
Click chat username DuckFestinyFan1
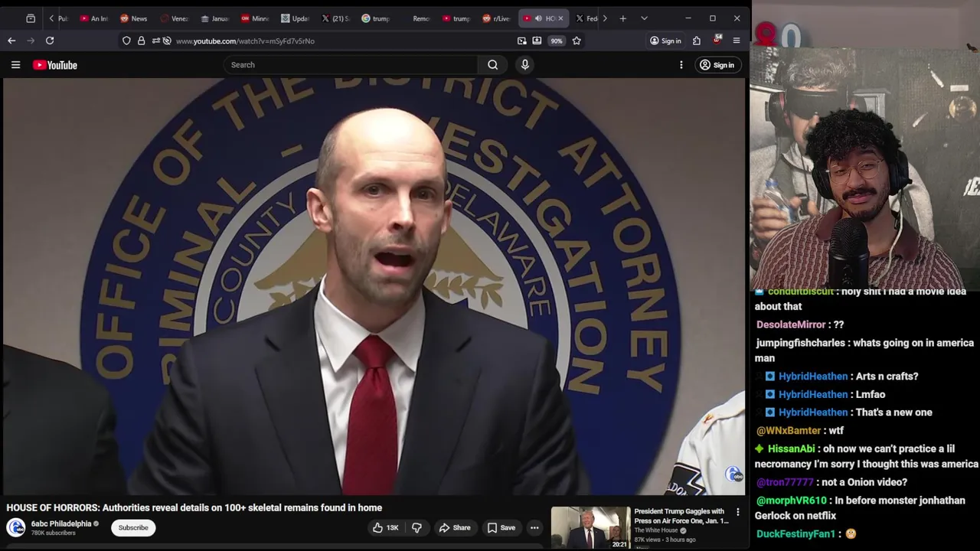click(795, 533)
